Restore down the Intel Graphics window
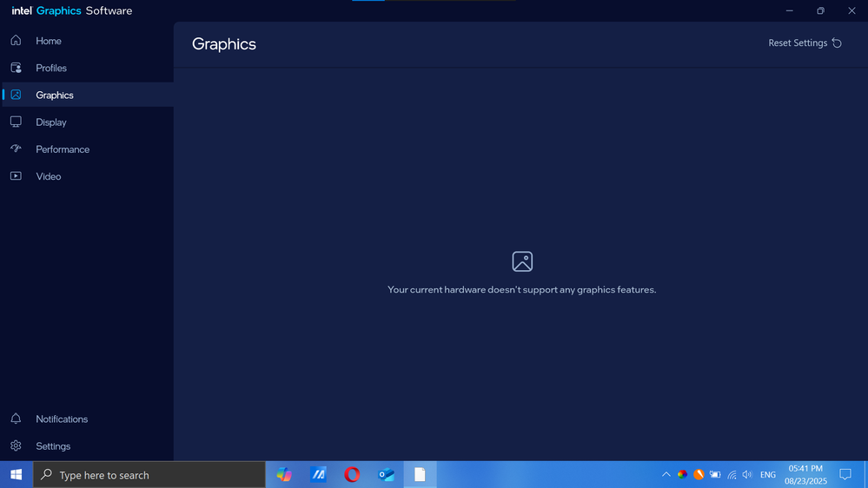Image resolution: width=868 pixels, height=488 pixels. click(820, 11)
